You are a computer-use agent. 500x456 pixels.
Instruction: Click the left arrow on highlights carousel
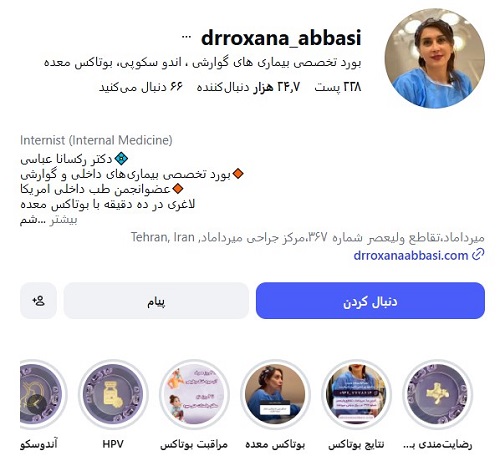coord(37,404)
